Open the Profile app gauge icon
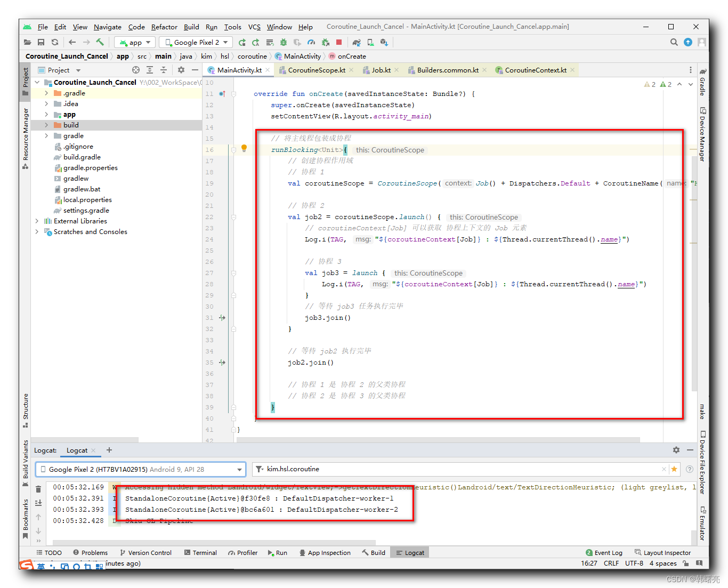This screenshot has height=588, width=728. (311, 42)
